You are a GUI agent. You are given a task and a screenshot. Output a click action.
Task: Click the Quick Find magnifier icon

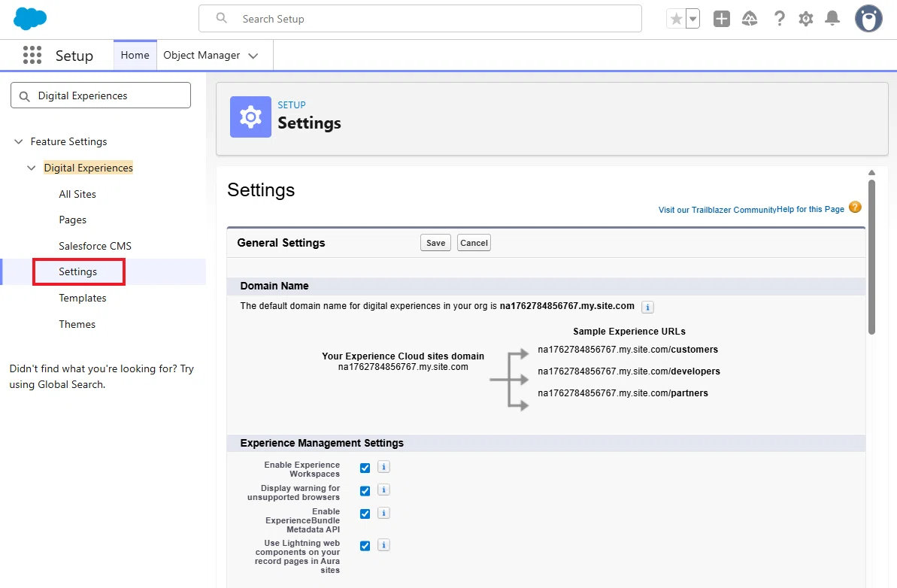(x=25, y=96)
